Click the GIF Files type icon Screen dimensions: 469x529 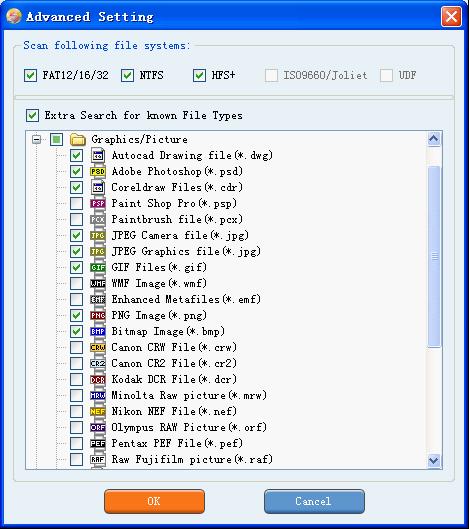coord(98,268)
